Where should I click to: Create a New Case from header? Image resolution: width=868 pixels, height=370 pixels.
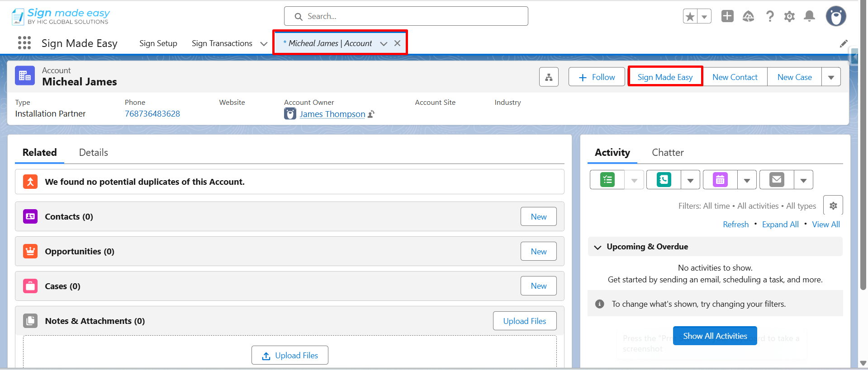click(794, 77)
